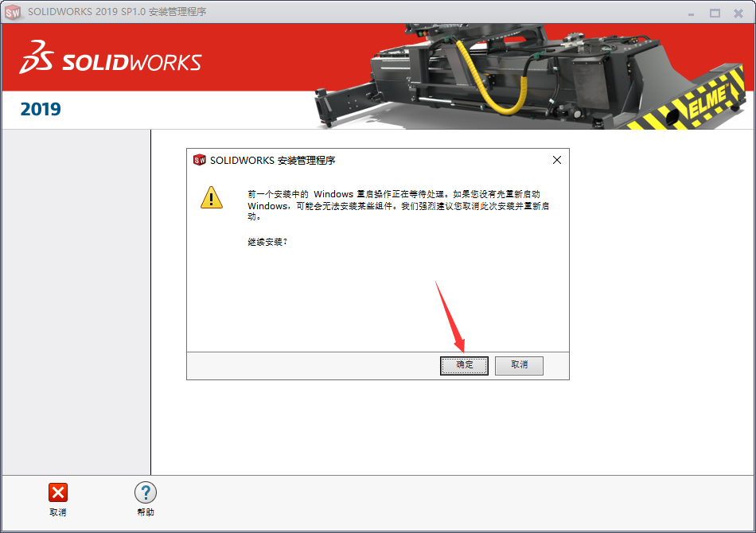
Task: Minimize the installation manager window
Action: pyautogui.click(x=691, y=14)
